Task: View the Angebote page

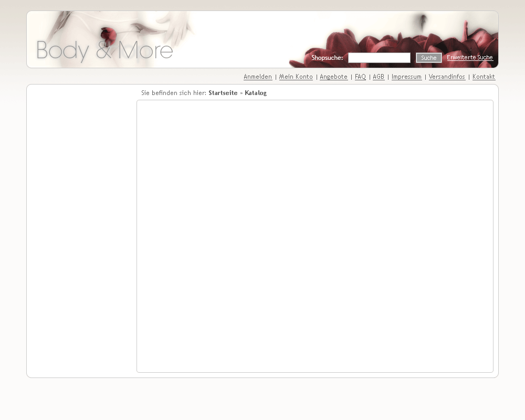Action: click(x=333, y=77)
